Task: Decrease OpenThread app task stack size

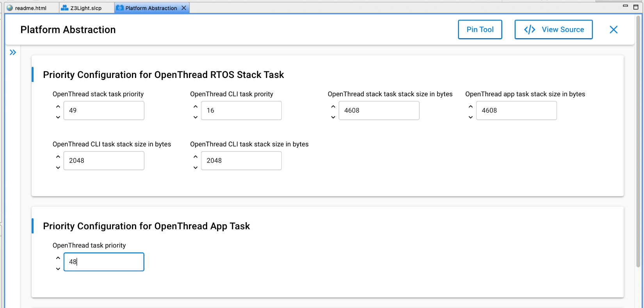Action: click(471, 117)
